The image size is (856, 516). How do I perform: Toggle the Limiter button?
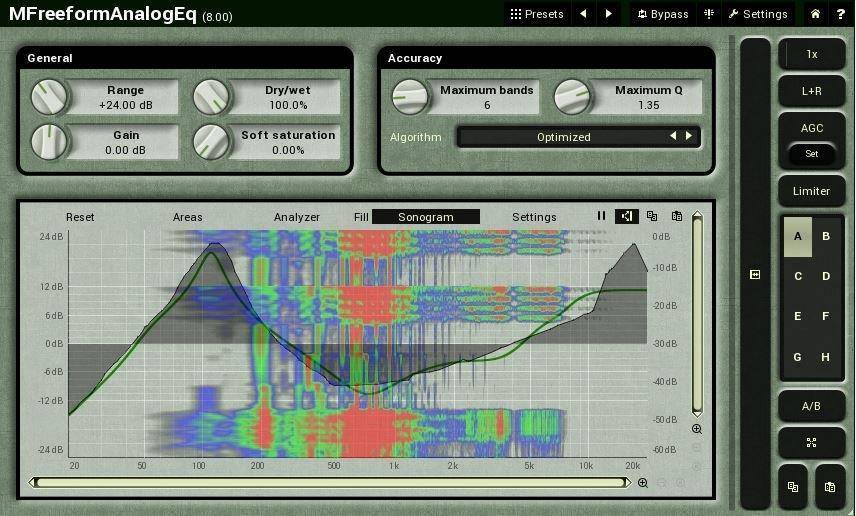[812, 191]
